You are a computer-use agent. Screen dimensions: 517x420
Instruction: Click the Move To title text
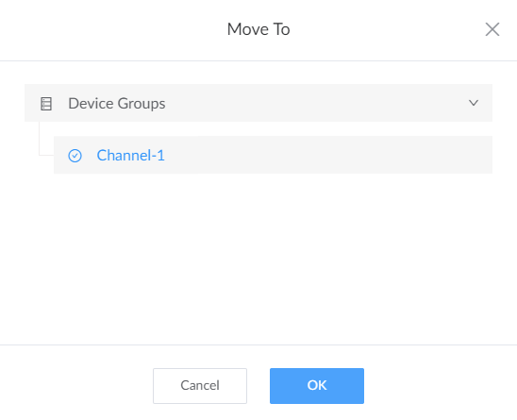(x=258, y=29)
